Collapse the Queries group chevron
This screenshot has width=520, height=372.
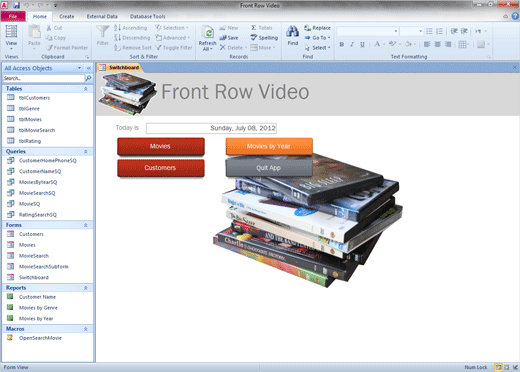[86, 151]
